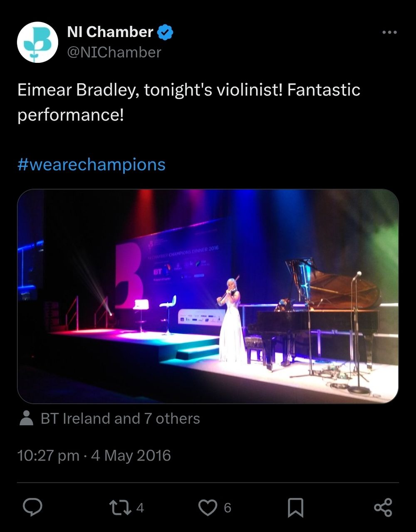
Task: Click the @NIChamber handle
Action: click(x=114, y=52)
